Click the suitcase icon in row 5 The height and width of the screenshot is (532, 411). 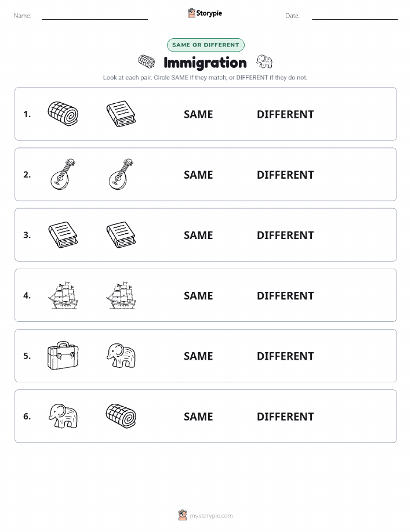[x=63, y=356]
